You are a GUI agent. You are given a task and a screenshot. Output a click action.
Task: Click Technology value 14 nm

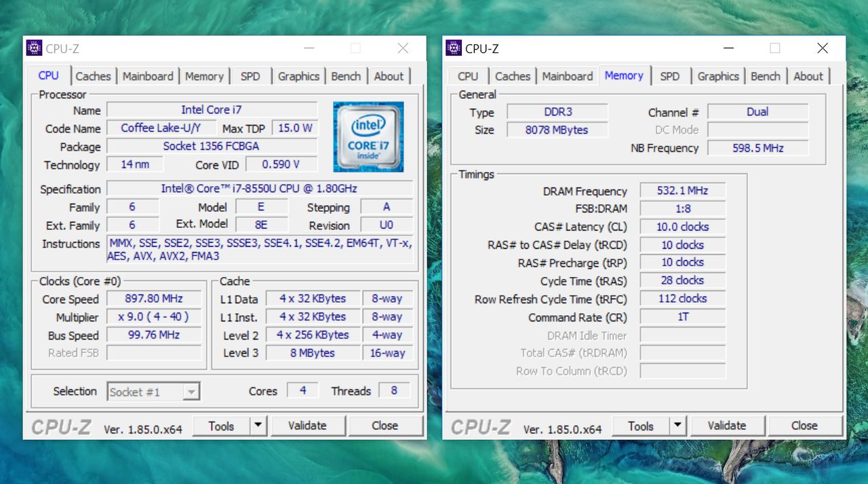tap(135, 164)
